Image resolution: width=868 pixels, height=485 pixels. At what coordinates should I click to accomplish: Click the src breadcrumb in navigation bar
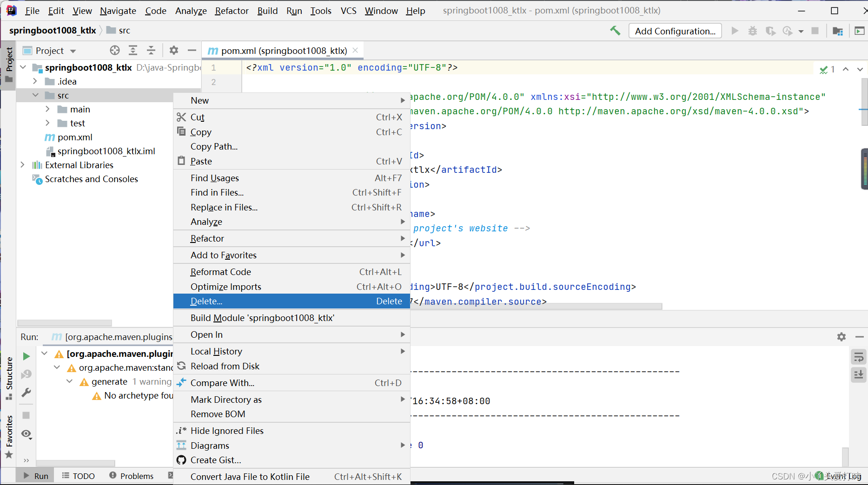pyautogui.click(x=119, y=30)
